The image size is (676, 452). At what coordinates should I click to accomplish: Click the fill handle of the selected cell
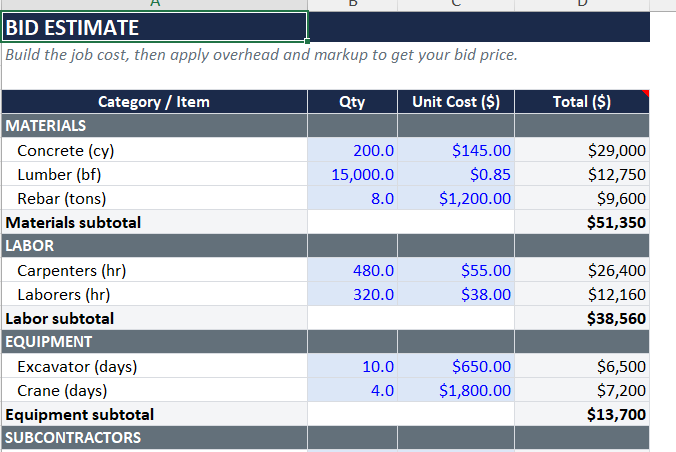pyautogui.click(x=307, y=41)
